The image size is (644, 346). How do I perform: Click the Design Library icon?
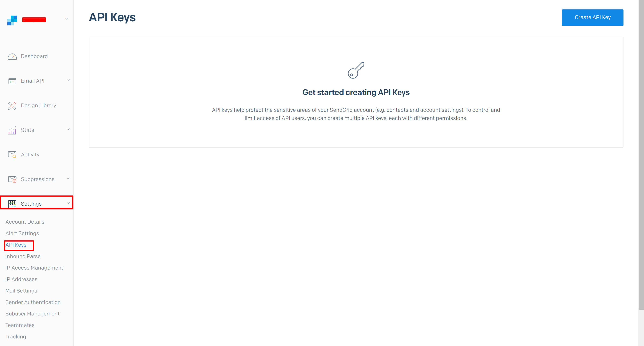pyautogui.click(x=12, y=105)
